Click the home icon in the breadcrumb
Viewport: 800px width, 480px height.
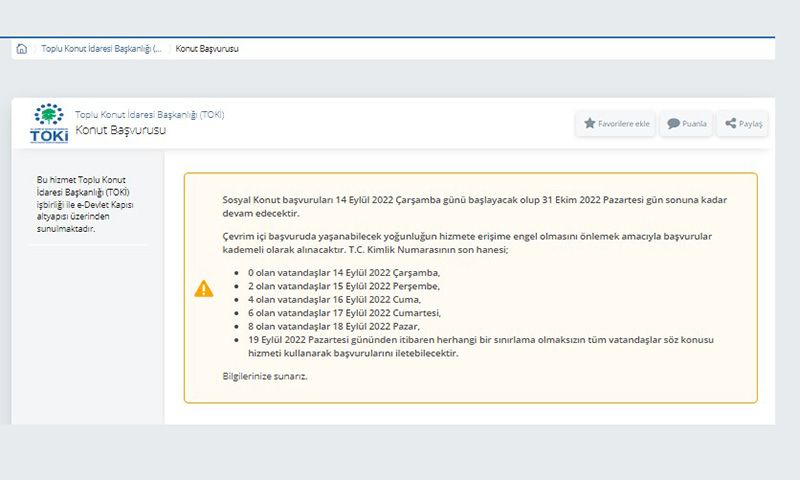point(22,48)
